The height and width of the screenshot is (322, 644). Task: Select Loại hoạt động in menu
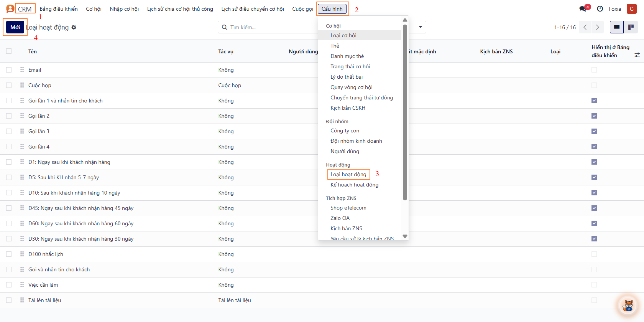(348, 174)
